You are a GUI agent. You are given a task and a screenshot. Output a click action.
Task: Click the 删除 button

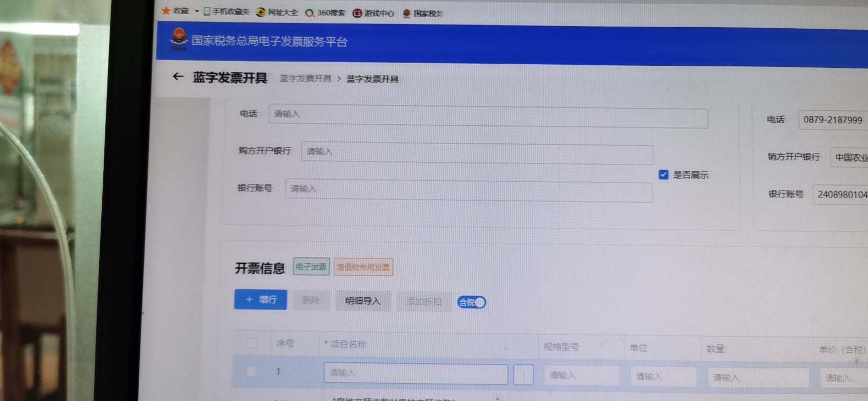(x=311, y=300)
